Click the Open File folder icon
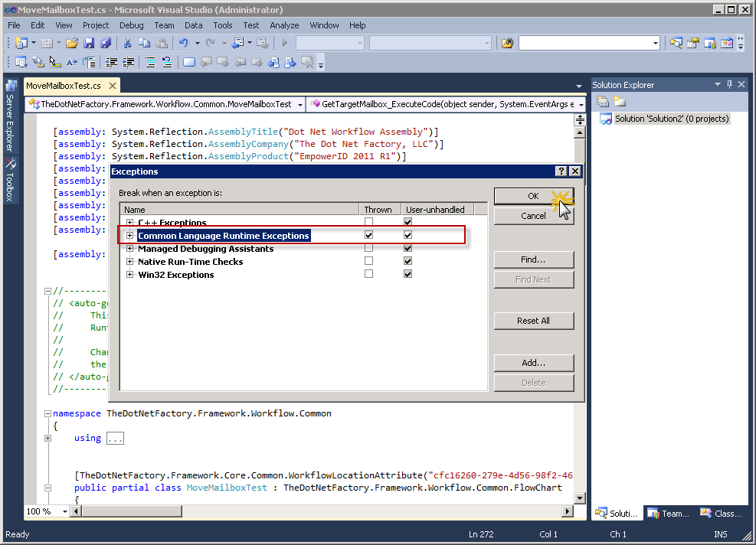The width and height of the screenshot is (756, 545). coord(72,44)
